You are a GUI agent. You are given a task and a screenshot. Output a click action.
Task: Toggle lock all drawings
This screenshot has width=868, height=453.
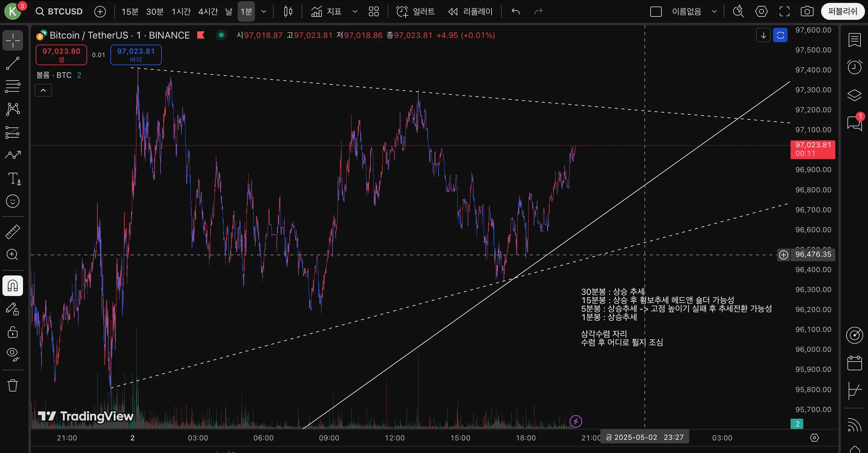13,332
